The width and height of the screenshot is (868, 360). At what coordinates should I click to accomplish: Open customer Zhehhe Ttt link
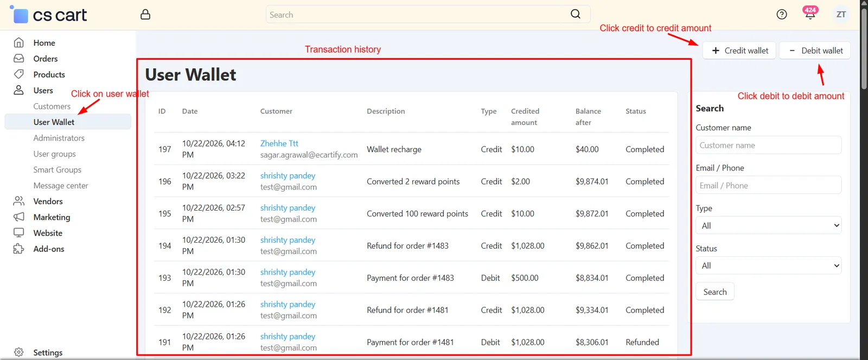279,143
